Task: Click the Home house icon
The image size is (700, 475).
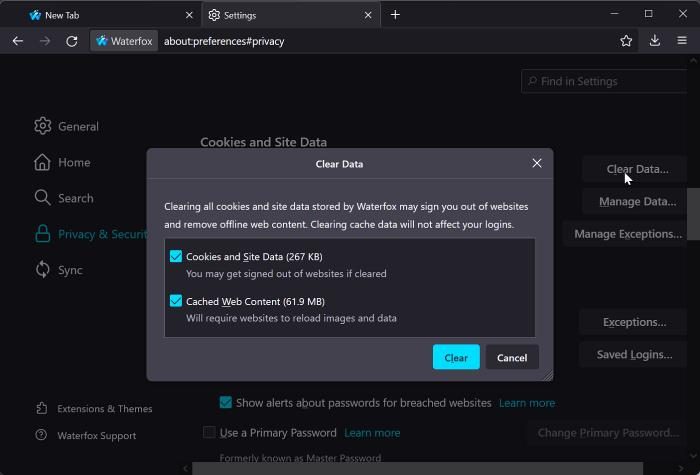Action: (x=42, y=162)
